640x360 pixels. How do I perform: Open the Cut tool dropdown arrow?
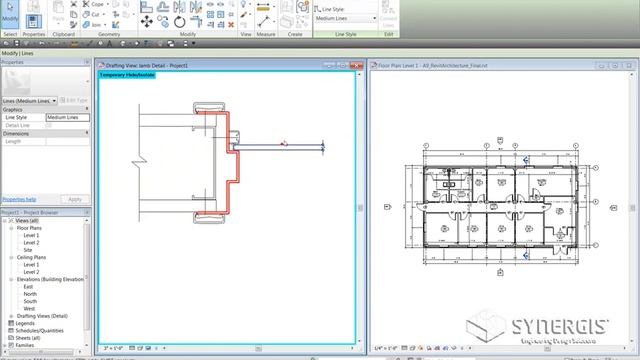[104, 14]
